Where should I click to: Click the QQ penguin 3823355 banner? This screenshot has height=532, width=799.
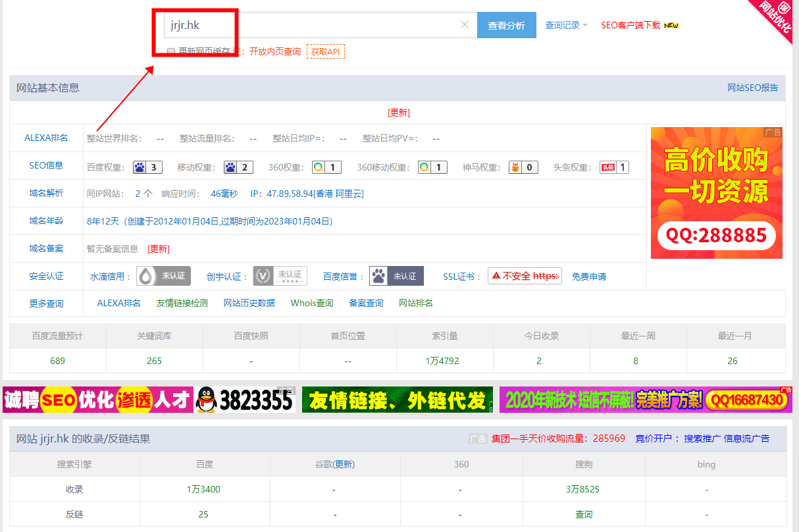tap(245, 400)
